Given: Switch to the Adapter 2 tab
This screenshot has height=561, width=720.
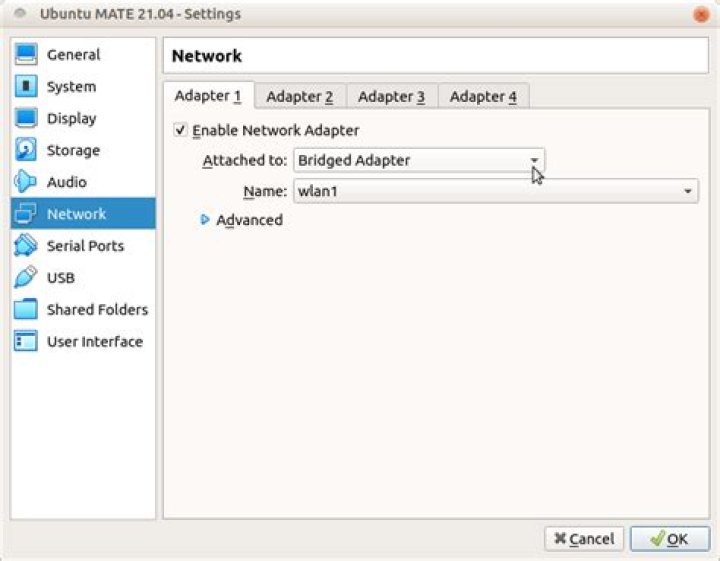Looking at the screenshot, I should click(300, 96).
